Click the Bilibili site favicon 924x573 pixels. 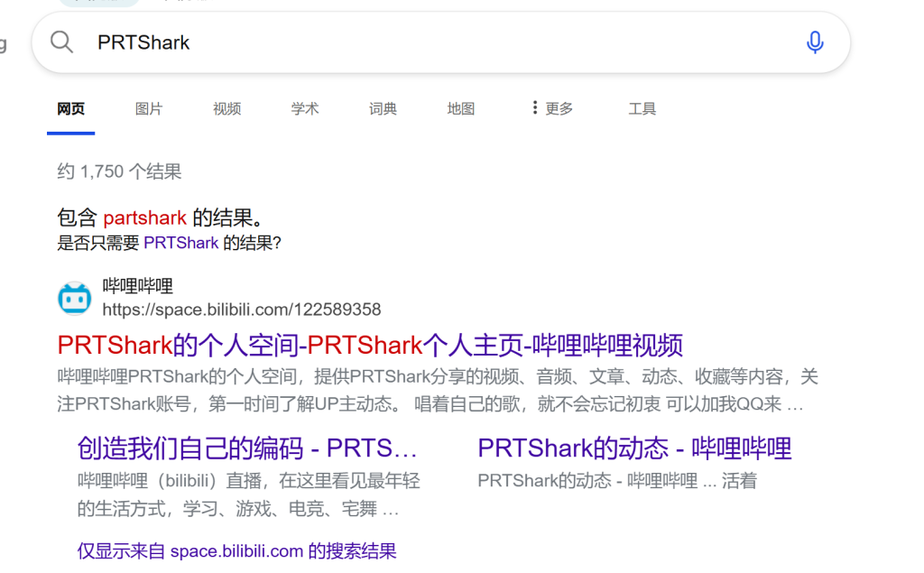(x=74, y=299)
